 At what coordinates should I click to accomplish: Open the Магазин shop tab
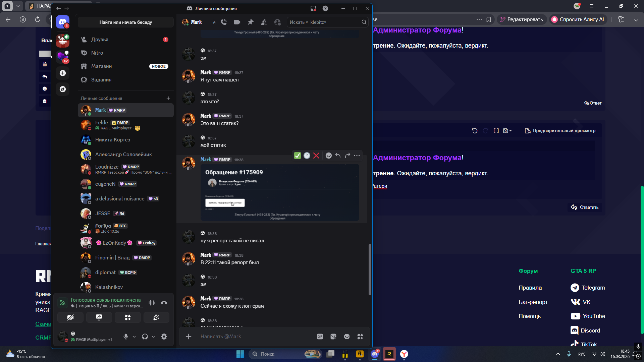[101, 66]
